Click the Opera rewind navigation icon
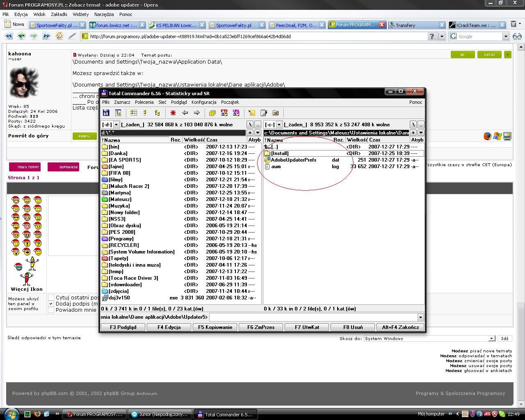The height and width of the screenshot is (420, 525). 8,36
